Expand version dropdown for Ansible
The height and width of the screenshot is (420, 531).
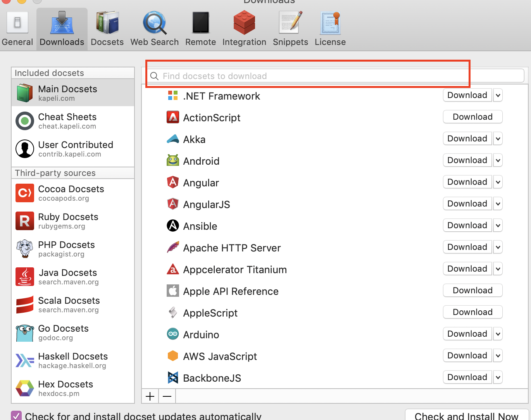click(x=498, y=225)
